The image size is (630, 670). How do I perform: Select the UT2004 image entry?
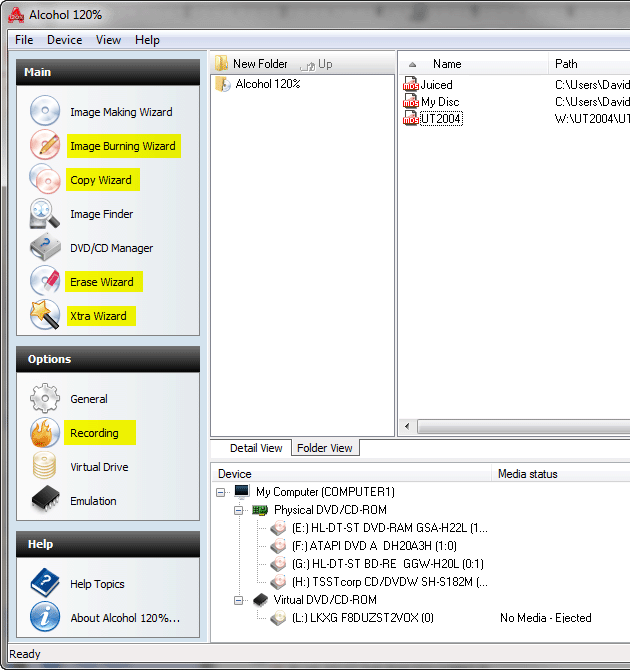tap(441, 118)
